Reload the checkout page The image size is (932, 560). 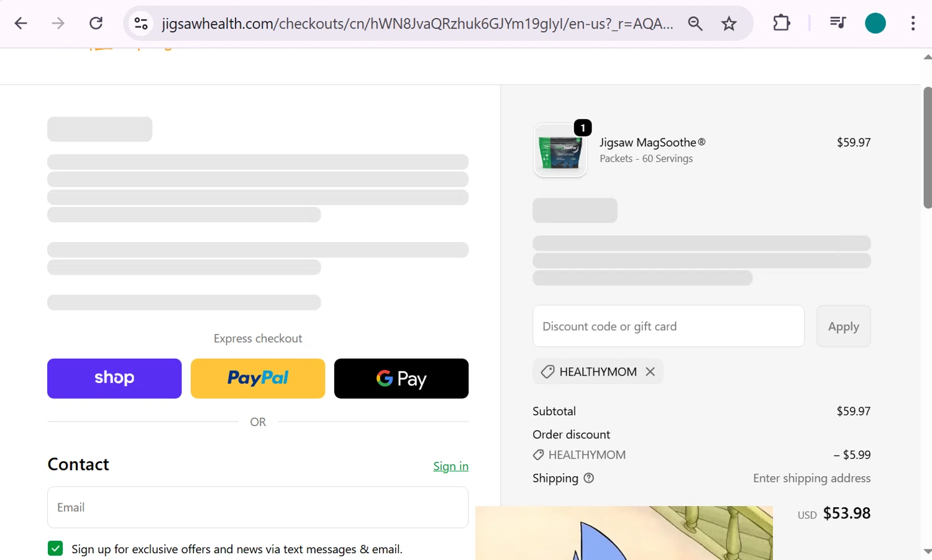coord(96,24)
